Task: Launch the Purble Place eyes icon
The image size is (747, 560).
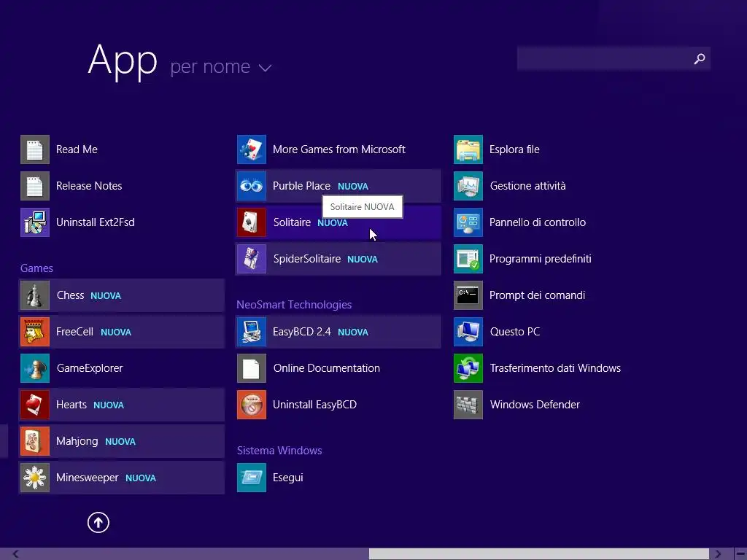Action: [252, 186]
